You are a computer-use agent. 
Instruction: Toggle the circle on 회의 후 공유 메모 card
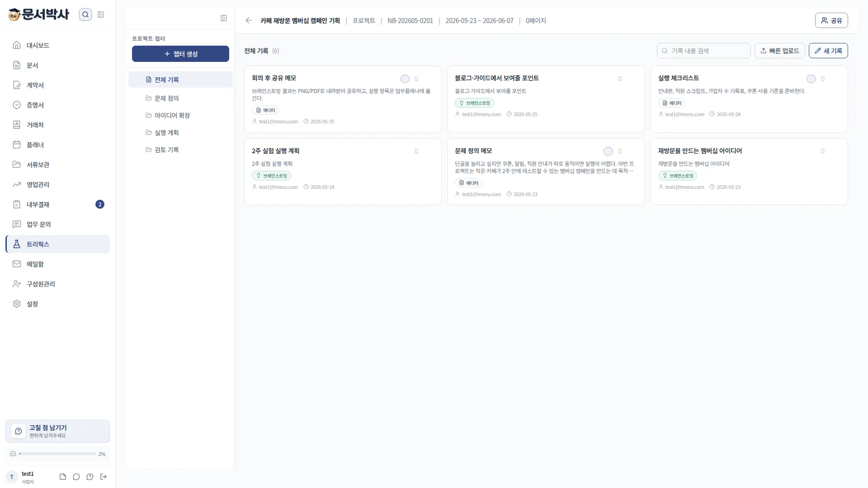coord(405,79)
